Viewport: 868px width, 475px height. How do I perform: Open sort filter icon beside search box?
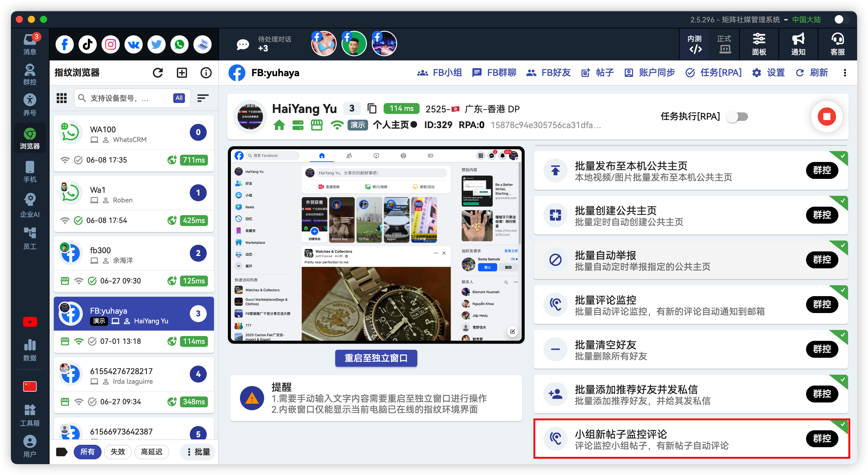(202, 98)
